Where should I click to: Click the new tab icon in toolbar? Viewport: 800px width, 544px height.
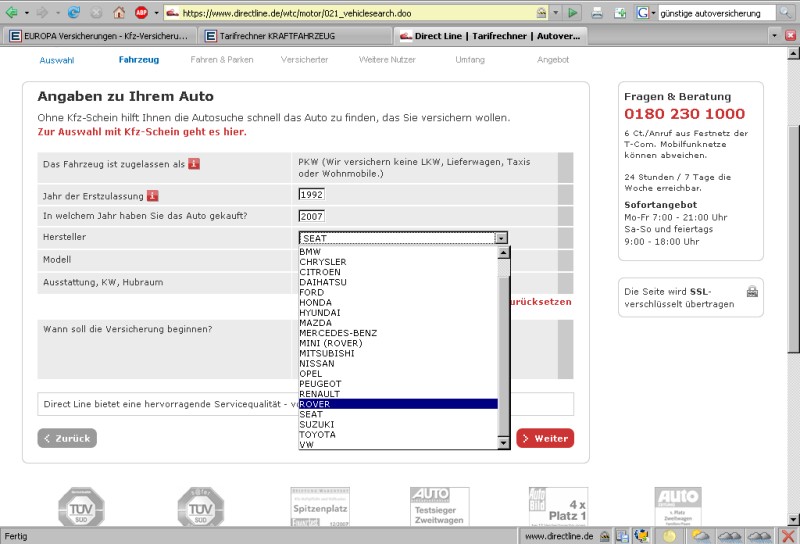[620, 13]
